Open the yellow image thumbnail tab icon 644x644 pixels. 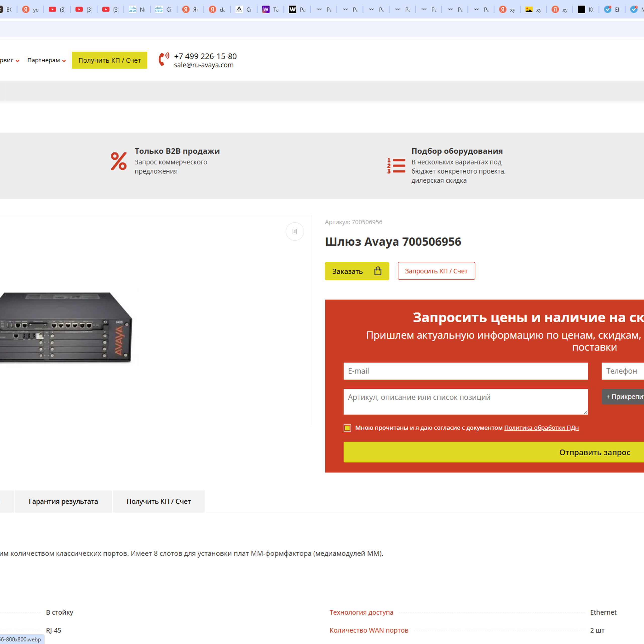529,9
